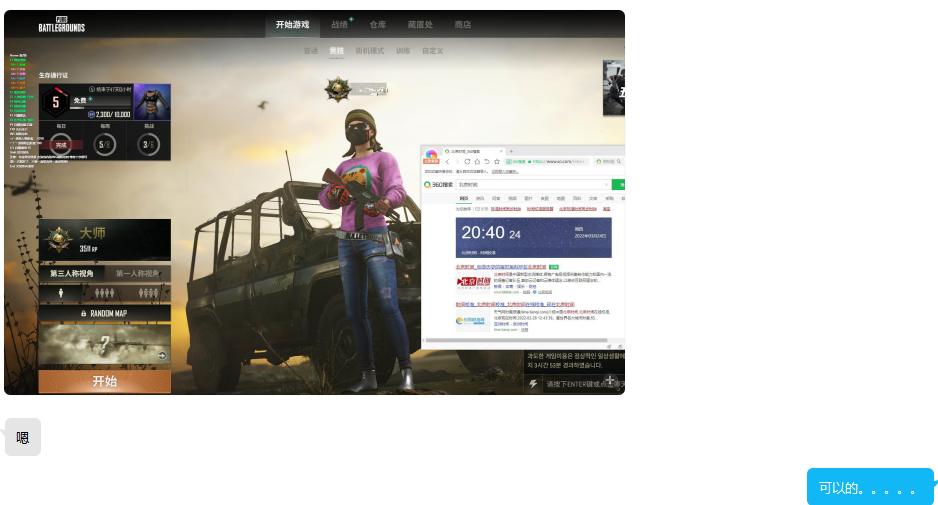
Task: Click the orange 开始 button
Action: pyautogui.click(x=105, y=381)
